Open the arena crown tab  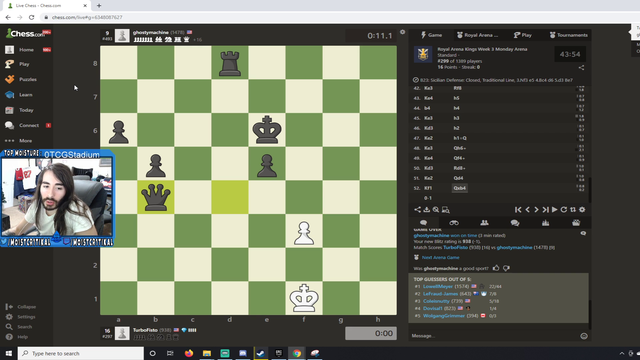pos(576,223)
